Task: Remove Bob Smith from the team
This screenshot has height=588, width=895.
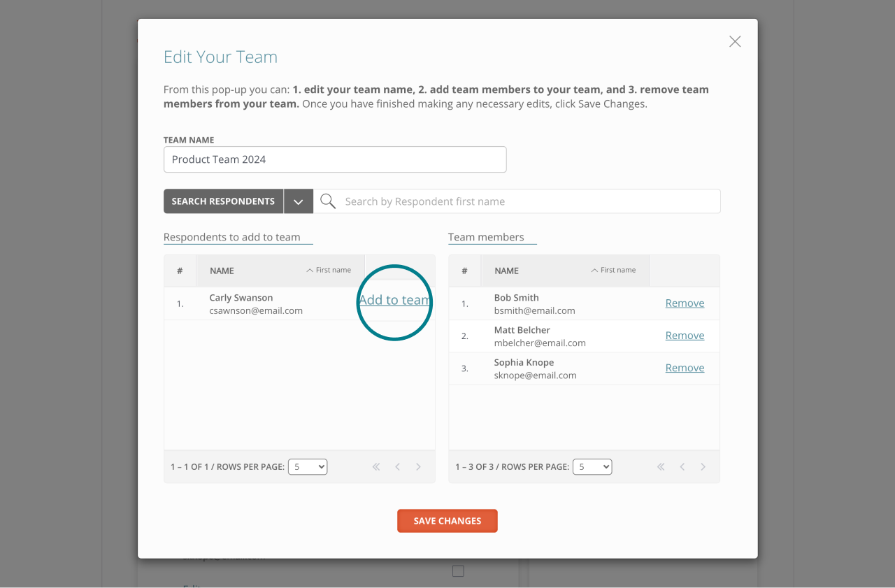Action: (685, 303)
